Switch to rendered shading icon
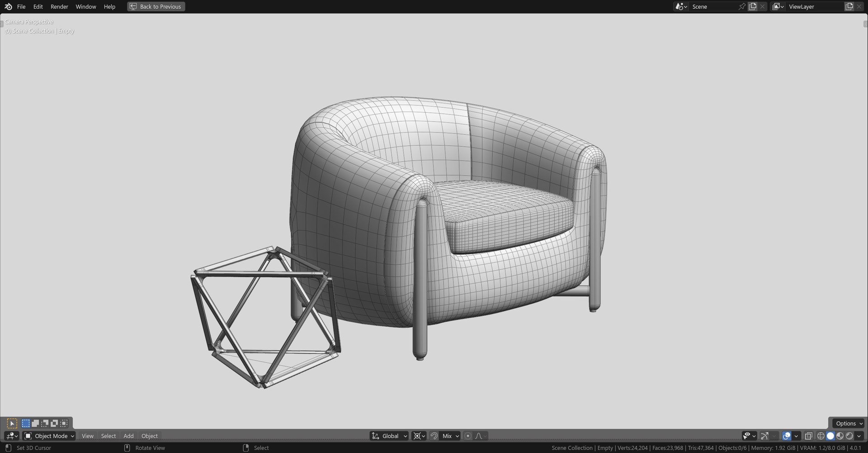Screen dimensions: 868x453 point(849,436)
